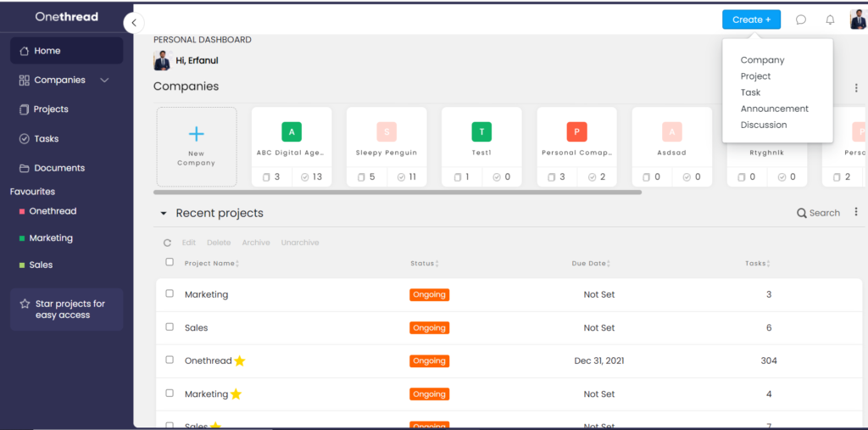The width and height of the screenshot is (868, 430).
Task: Click the Ongoing badge on Sales 6-task row
Action: 430,327
